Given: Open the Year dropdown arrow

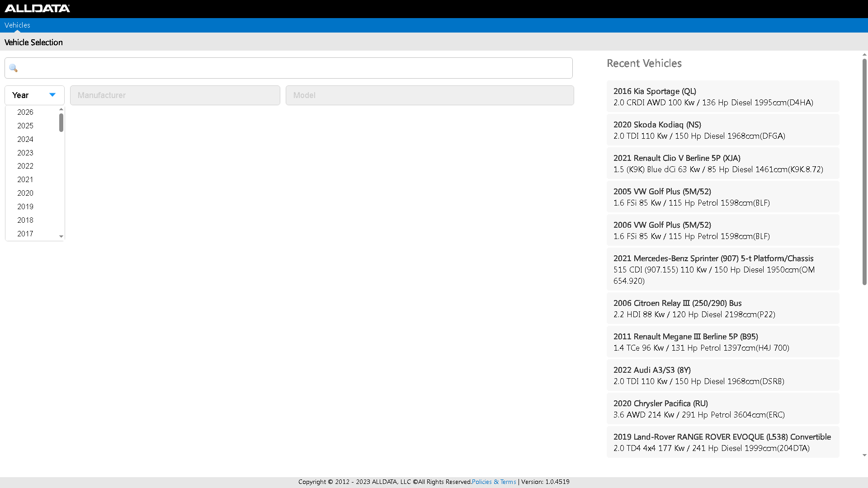Looking at the screenshot, I should point(52,95).
